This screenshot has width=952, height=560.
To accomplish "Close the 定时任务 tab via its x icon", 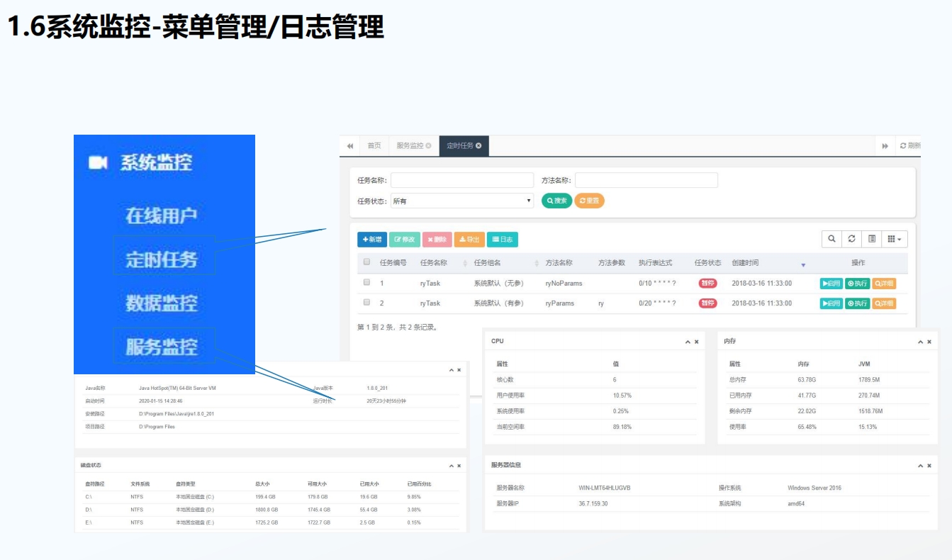I will tap(478, 146).
